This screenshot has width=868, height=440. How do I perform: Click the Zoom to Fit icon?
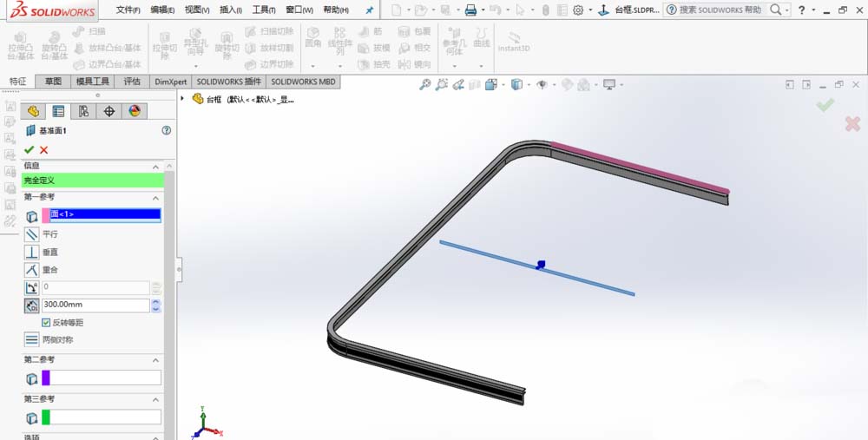click(x=424, y=85)
